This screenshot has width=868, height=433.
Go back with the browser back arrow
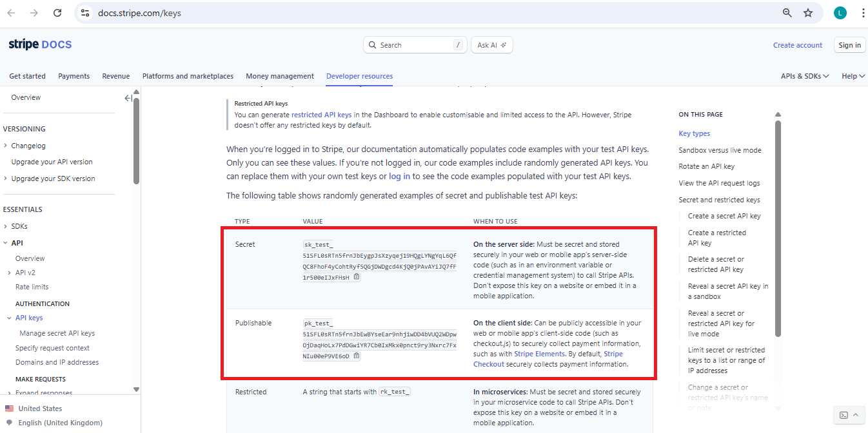11,13
